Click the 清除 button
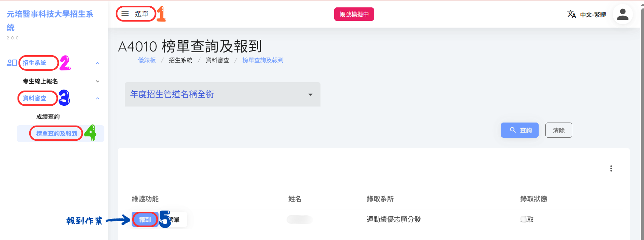 [x=558, y=130]
